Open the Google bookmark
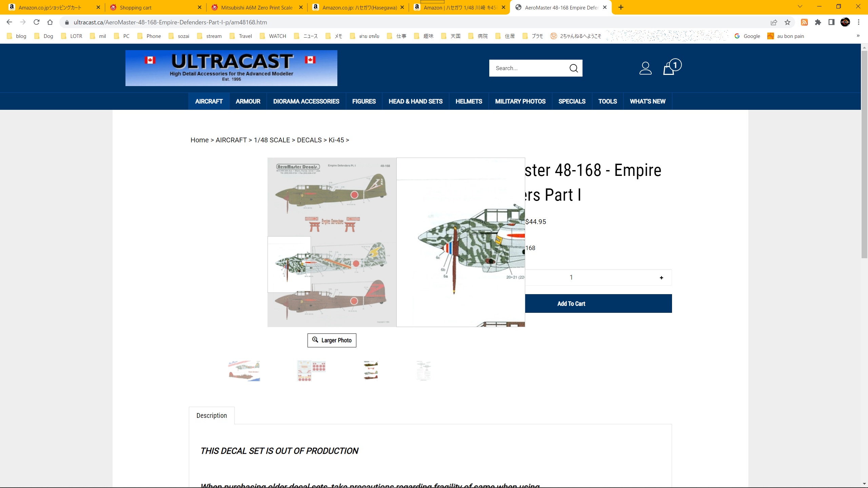Image resolution: width=868 pixels, height=488 pixels. pos(747,36)
